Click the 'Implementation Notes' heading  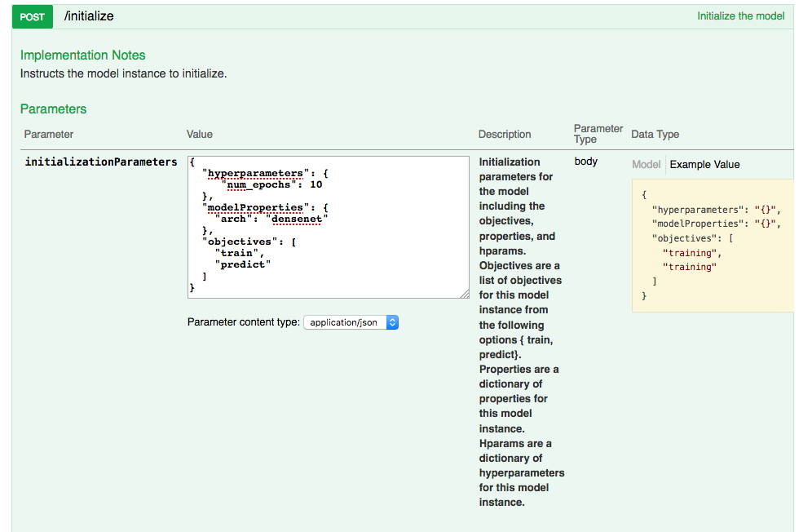[83, 55]
